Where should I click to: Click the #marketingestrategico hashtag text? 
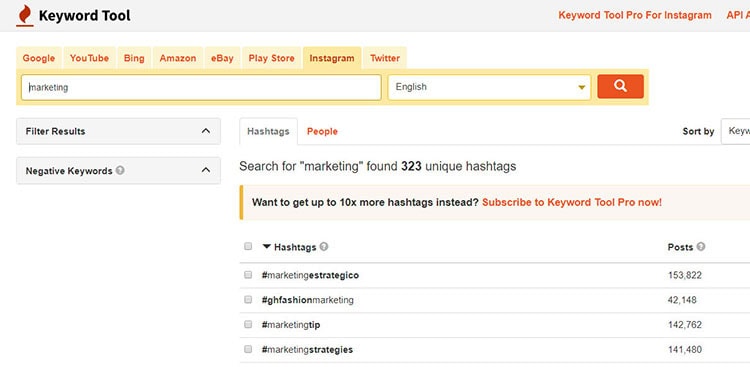pos(310,275)
